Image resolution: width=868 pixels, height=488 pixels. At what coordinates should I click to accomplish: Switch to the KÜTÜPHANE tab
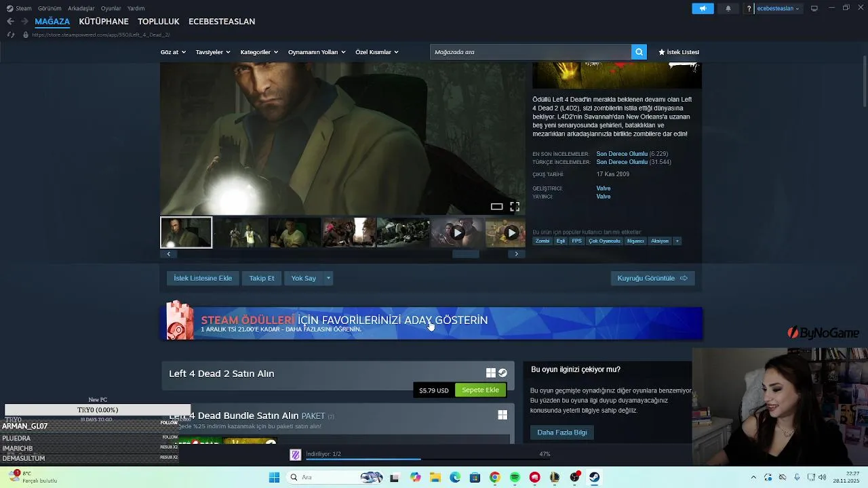pos(104,21)
